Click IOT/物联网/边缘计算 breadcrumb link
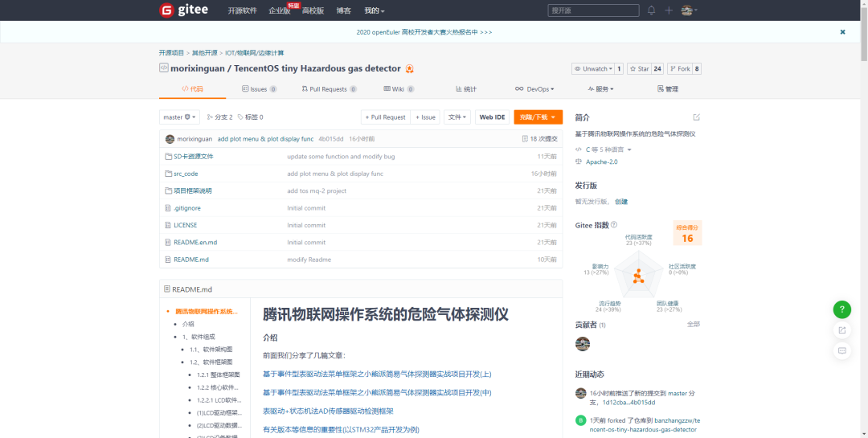 pos(255,53)
